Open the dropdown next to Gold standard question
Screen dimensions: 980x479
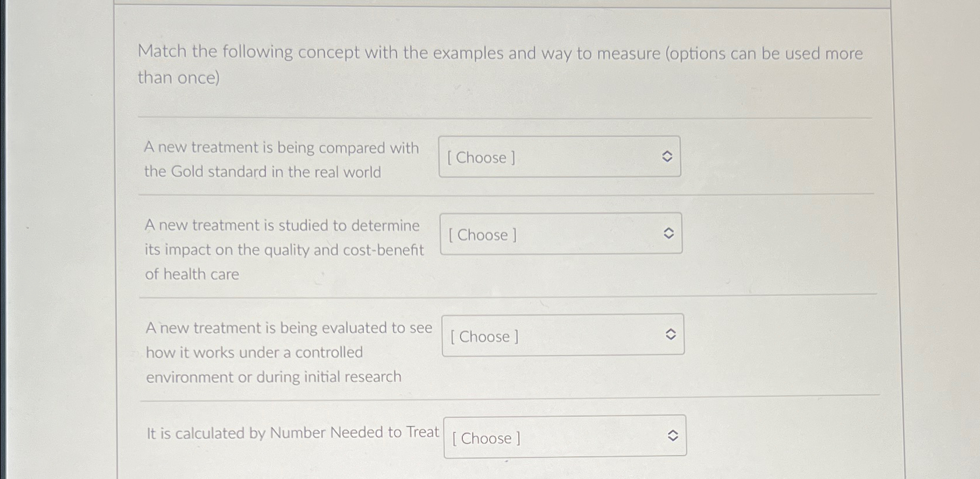pos(559,157)
